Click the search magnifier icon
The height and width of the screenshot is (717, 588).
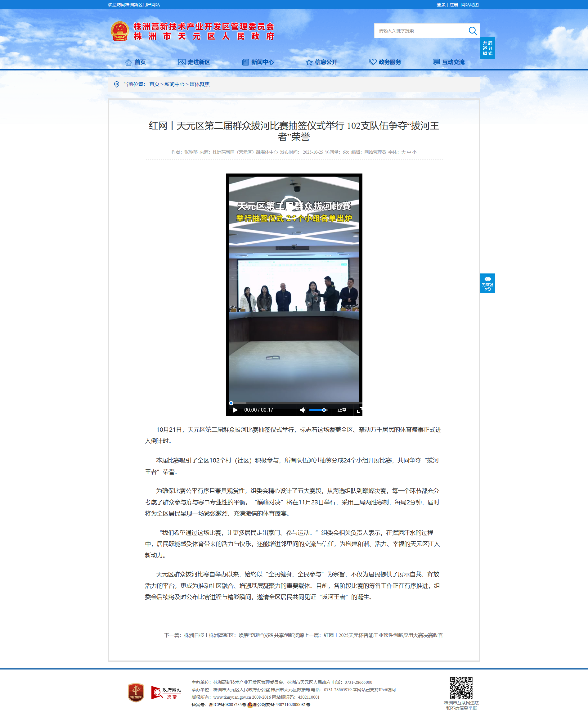click(472, 31)
